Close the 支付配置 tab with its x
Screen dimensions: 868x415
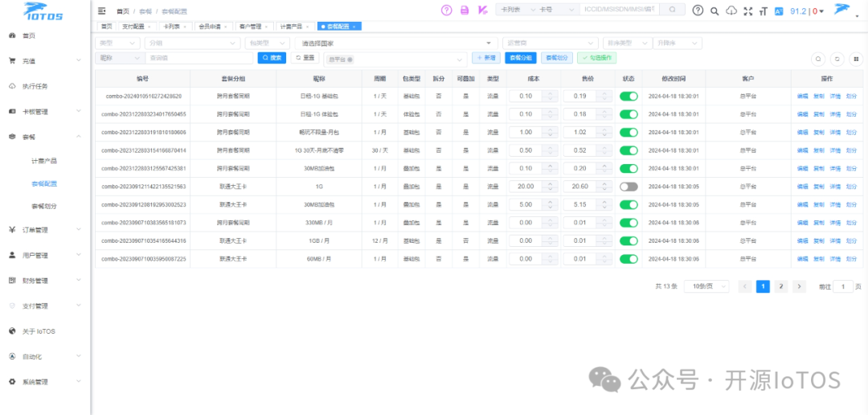point(149,27)
